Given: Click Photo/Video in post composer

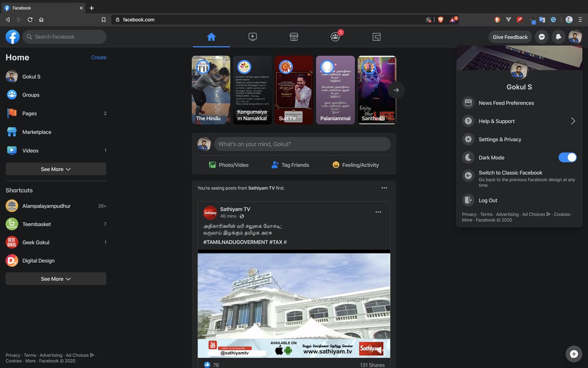Looking at the screenshot, I should tap(228, 165).
